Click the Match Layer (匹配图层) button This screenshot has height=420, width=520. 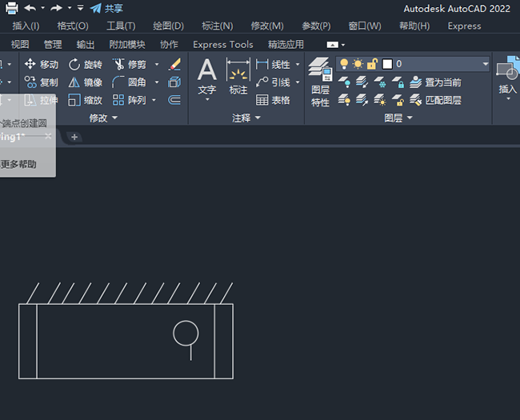tap(434, 100)
